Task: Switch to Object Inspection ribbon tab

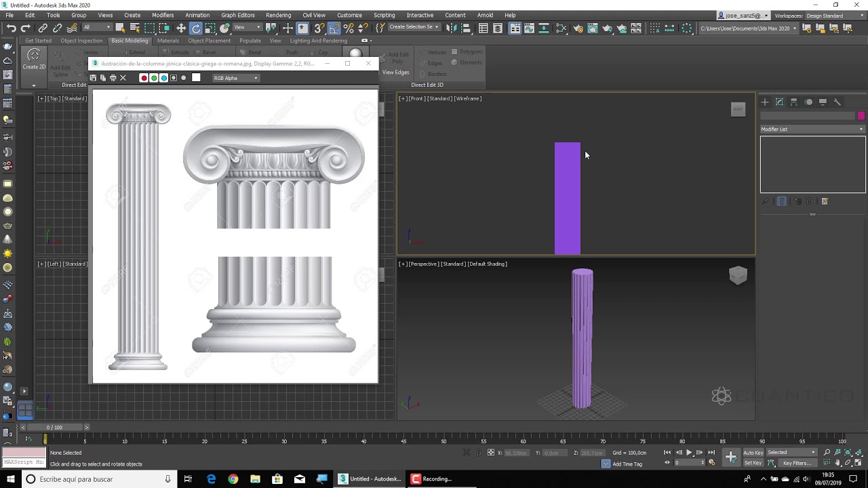Action: [x=81, y=41]
